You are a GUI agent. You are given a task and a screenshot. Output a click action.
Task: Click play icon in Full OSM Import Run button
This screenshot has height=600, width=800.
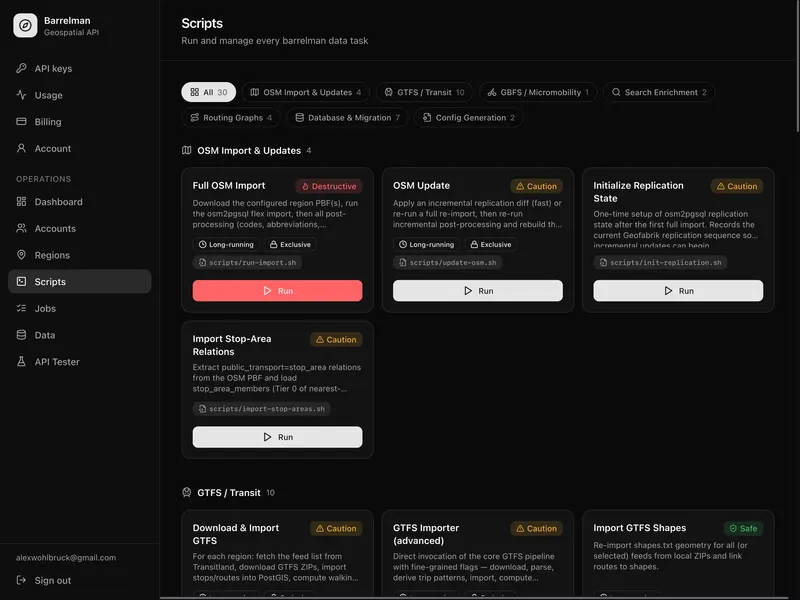click(267, 291)
